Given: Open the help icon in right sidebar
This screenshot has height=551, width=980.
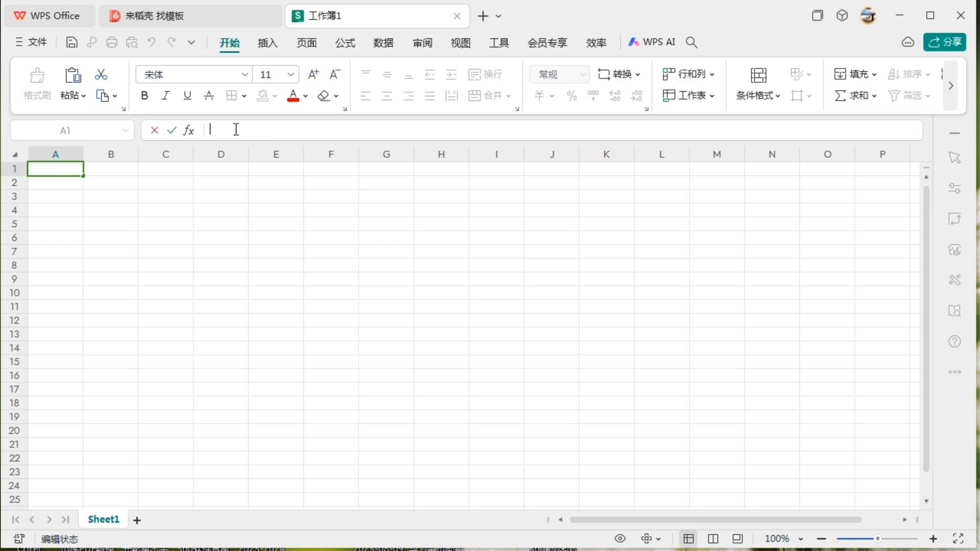Looking at the screenshot, I should point(954,341).
